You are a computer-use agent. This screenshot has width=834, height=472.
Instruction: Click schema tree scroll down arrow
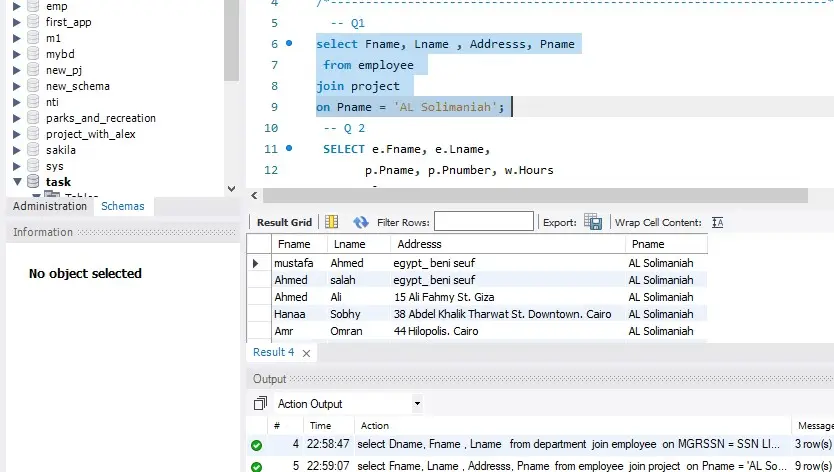(231, 188)
